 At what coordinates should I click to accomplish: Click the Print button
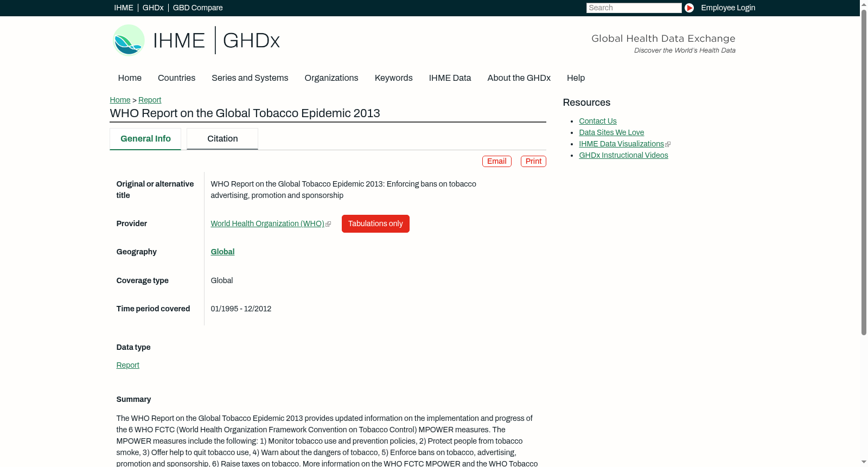(x=533, y=161)
